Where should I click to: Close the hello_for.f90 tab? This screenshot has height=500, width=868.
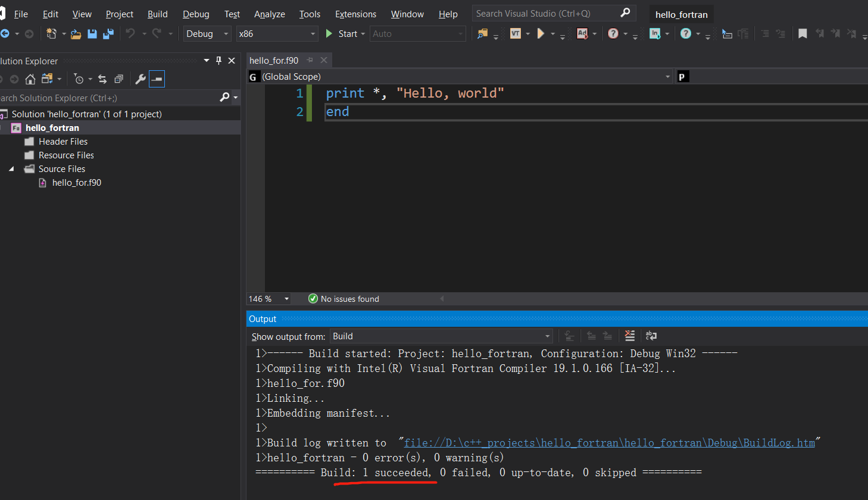pyautogui.click(x=324, y=60)
